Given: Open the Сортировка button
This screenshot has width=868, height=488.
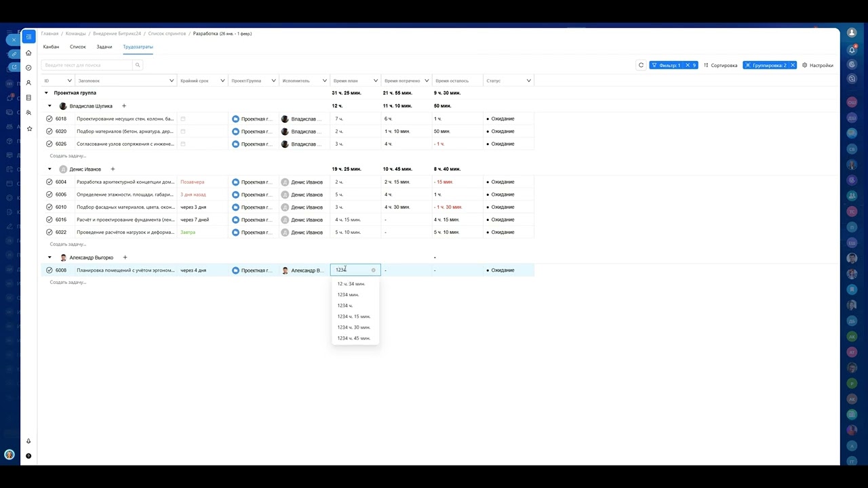Looking at the screenshot, I should coord(720,65).
